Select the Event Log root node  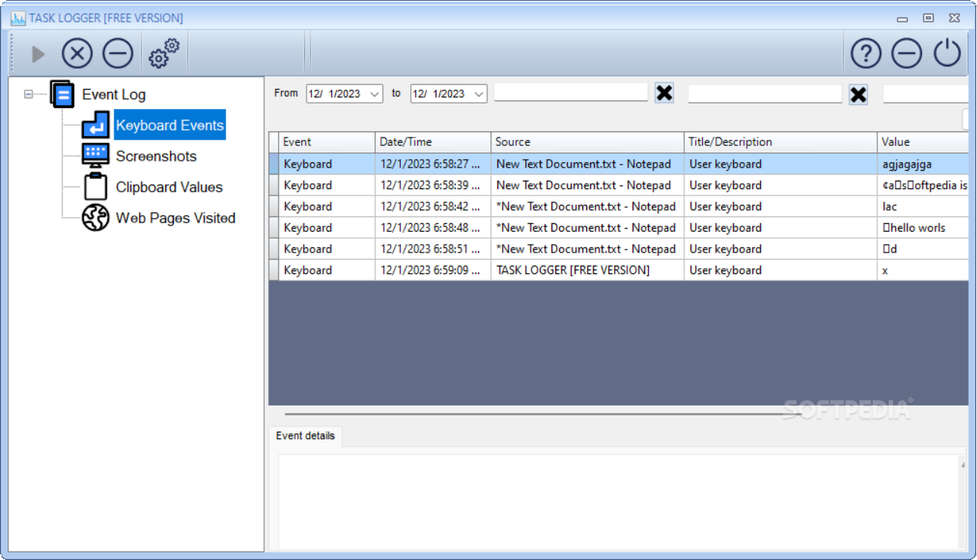pos(114,94)
